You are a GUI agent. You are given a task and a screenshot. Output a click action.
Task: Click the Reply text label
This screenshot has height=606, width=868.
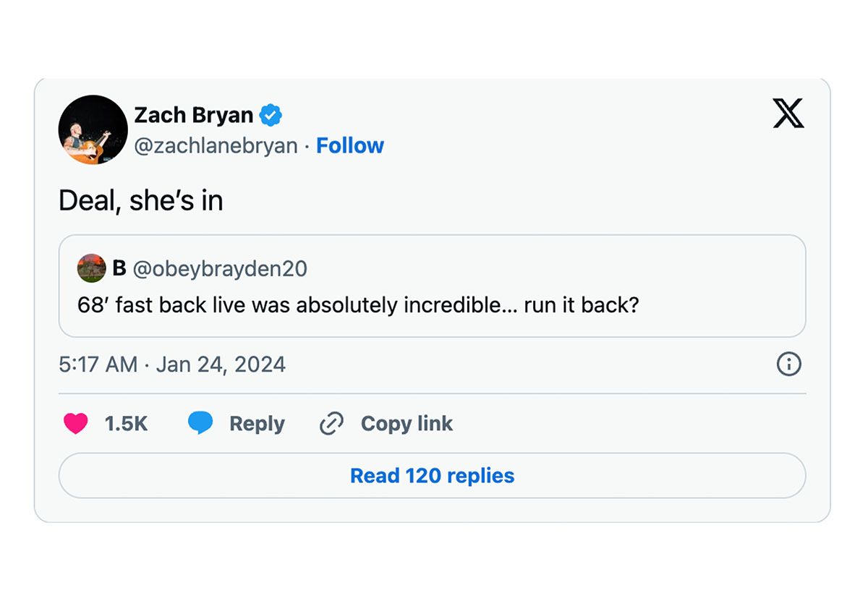(x=257, y=424)
